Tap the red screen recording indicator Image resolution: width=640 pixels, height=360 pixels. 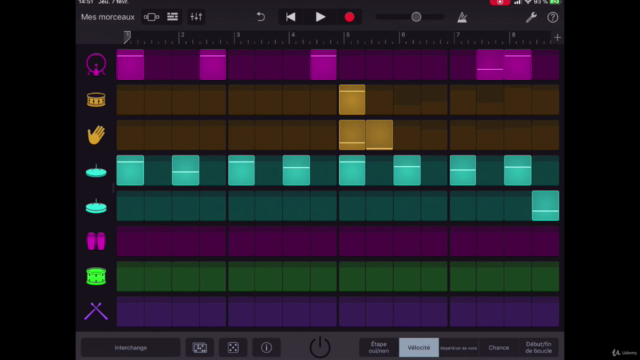pyautogui.click(x=500, y=2)
